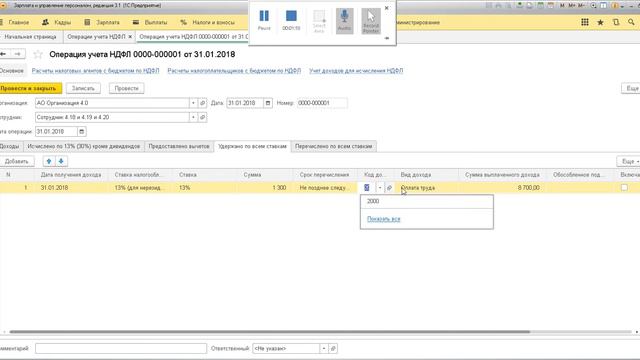Toggle Audio microphone in recorder toolbar
640x360 pixels.
point(344,20)
